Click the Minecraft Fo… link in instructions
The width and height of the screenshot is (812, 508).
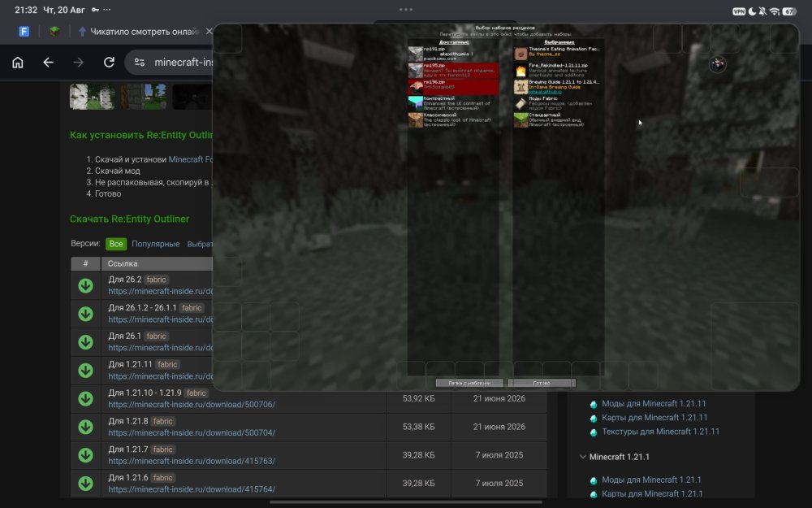(190, 159)
